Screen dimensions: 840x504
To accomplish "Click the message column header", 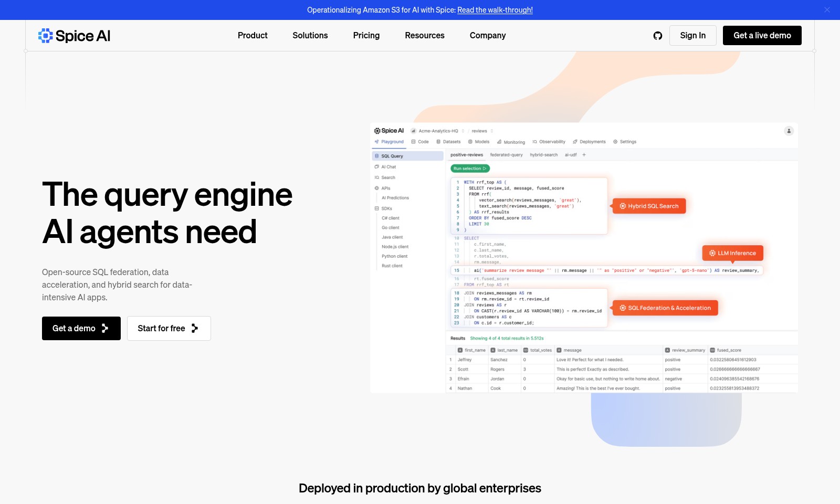I will (569, 350).
